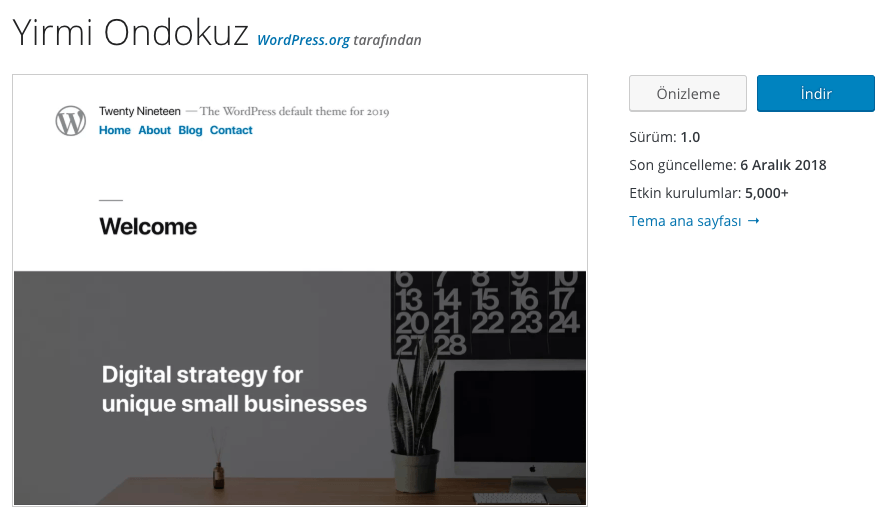891x526 pixels.
Task: Click the Yirmi Ondokuz theme title
Action: [130, 34]
